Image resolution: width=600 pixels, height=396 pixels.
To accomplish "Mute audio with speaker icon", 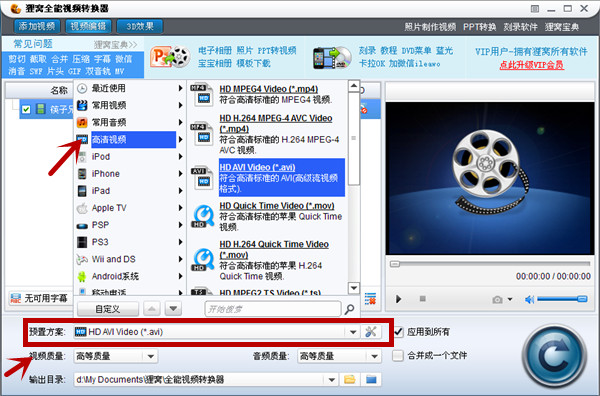I will coord(529,299).
